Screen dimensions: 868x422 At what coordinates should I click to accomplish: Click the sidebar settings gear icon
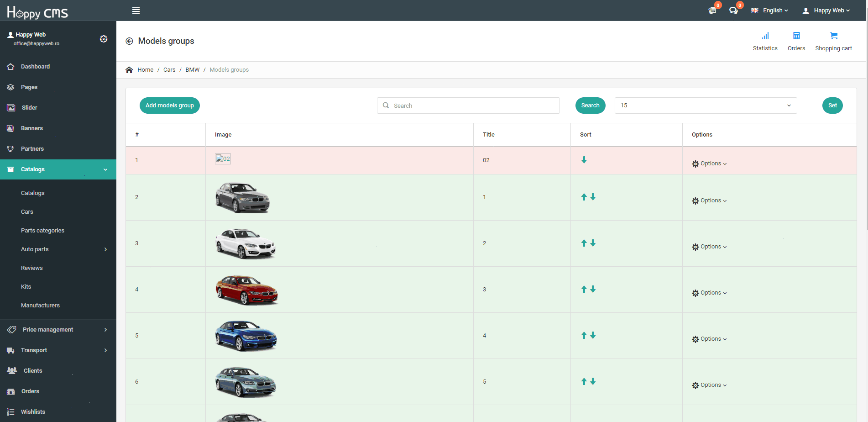[104, 39]
